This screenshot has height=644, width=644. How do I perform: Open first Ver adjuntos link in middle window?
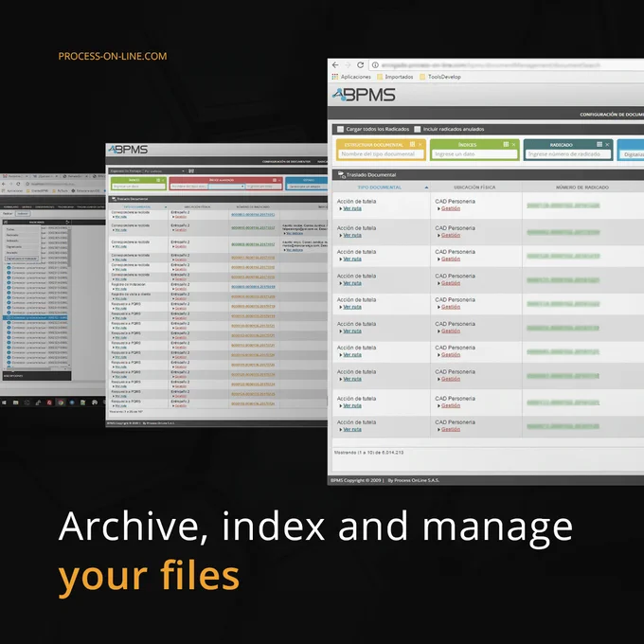click(x=295, y=233)
